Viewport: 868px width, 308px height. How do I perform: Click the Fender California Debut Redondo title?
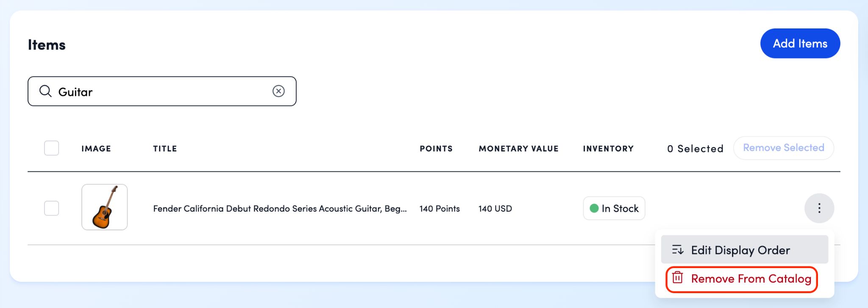[x=280, y=209]
